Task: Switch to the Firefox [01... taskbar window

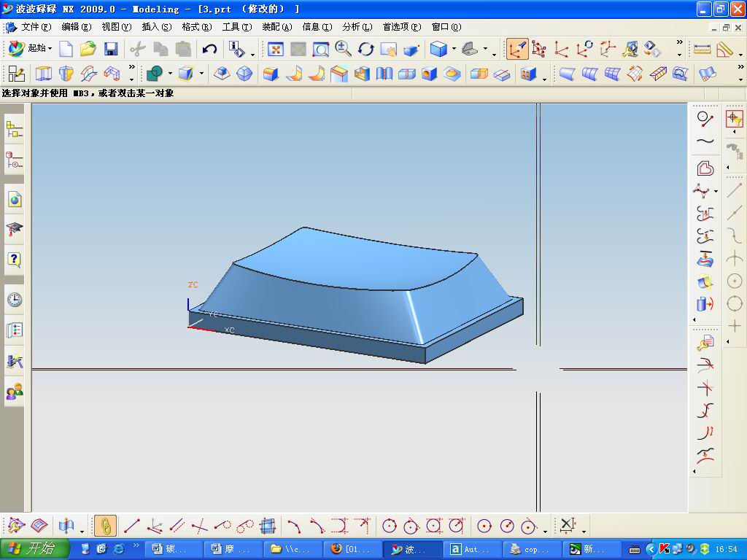Action: point(352,549)
